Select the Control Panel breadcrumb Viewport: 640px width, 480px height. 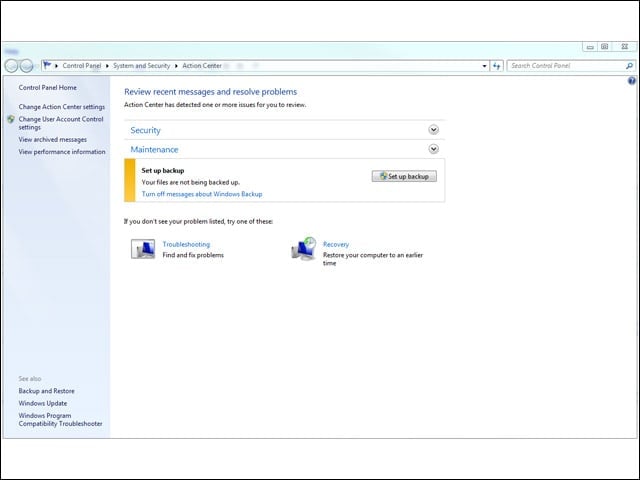pos(82,66)
